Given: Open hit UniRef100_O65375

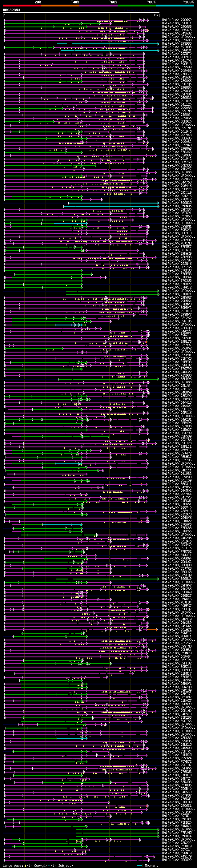Looking at the screenshot, I should click(177, 30).
